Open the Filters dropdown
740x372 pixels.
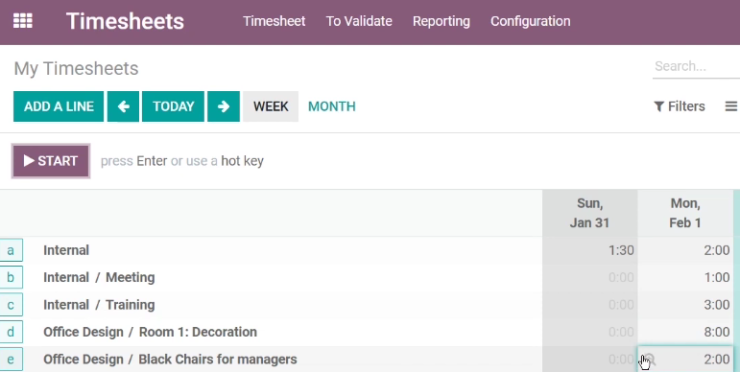tap(680, 106)
